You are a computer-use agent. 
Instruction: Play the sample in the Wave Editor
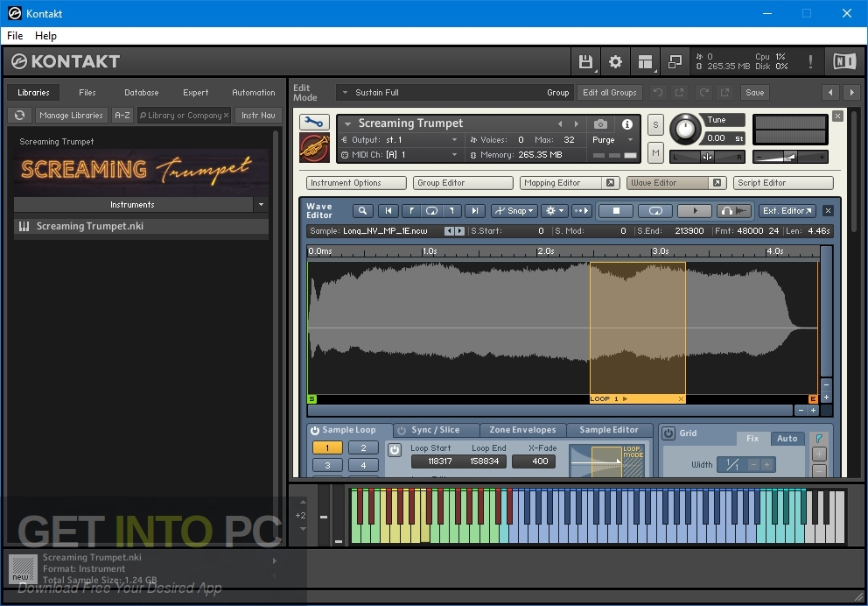(696, 211)
